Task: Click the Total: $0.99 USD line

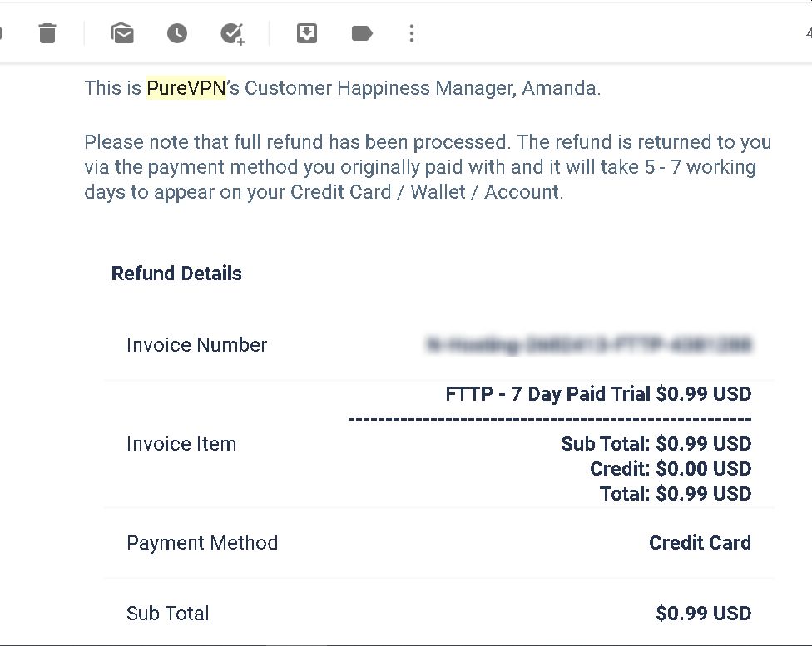Action: pos(676,494)
